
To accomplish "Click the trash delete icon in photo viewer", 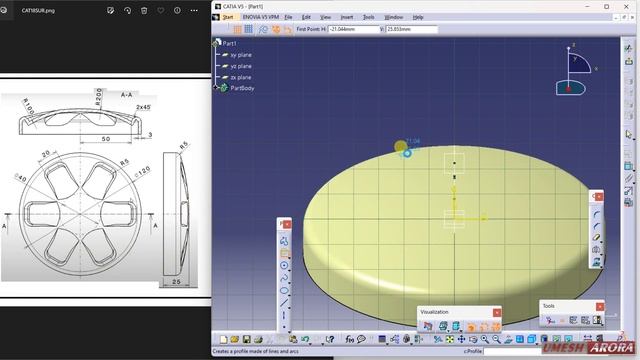I will [144, 11].
